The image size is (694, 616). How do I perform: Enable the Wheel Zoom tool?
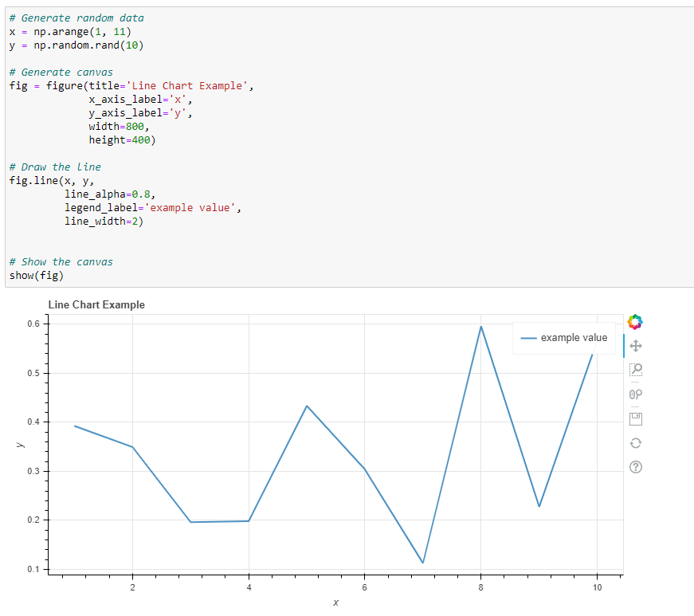tap(635, 394)
